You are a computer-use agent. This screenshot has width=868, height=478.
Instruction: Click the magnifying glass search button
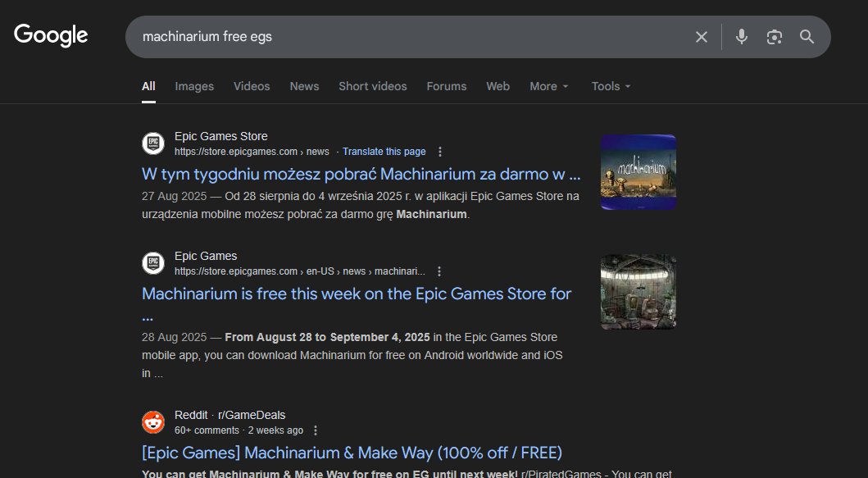point(807,37)
